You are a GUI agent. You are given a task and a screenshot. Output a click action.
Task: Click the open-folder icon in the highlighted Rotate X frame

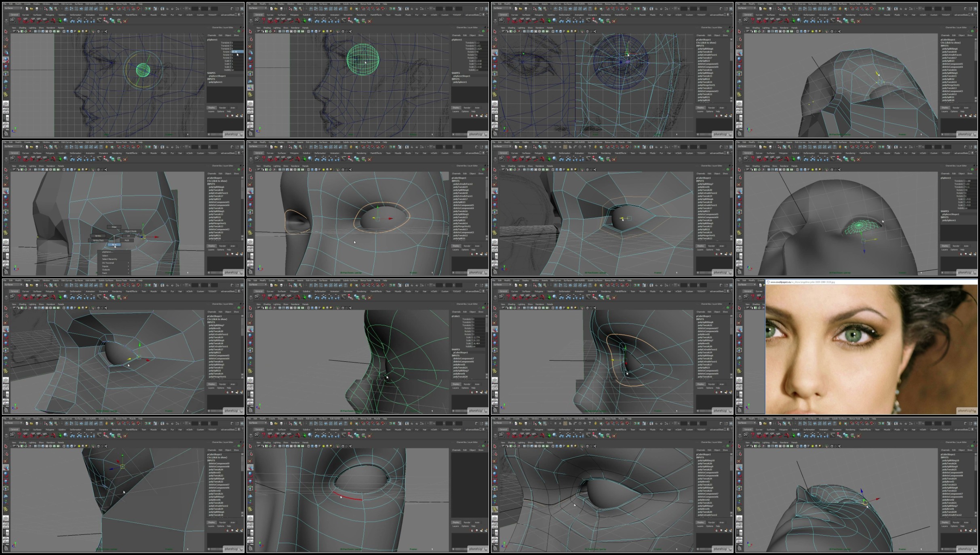(32, 8)
